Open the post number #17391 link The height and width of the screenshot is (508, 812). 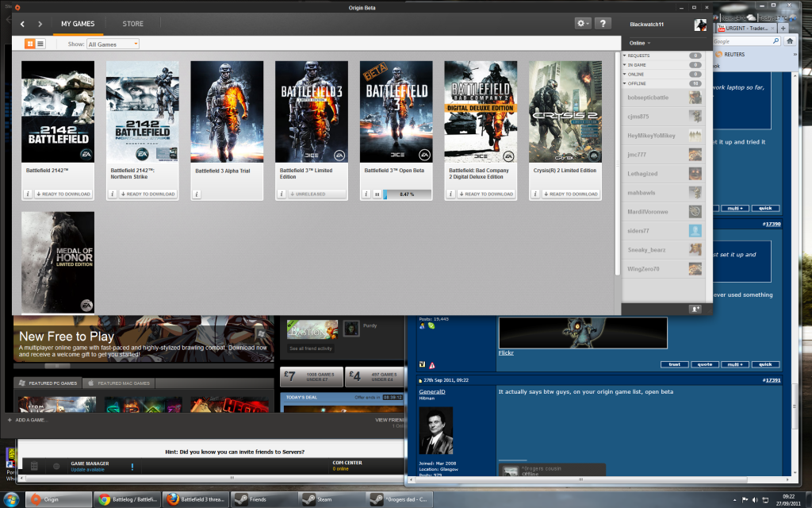point(772,380)
